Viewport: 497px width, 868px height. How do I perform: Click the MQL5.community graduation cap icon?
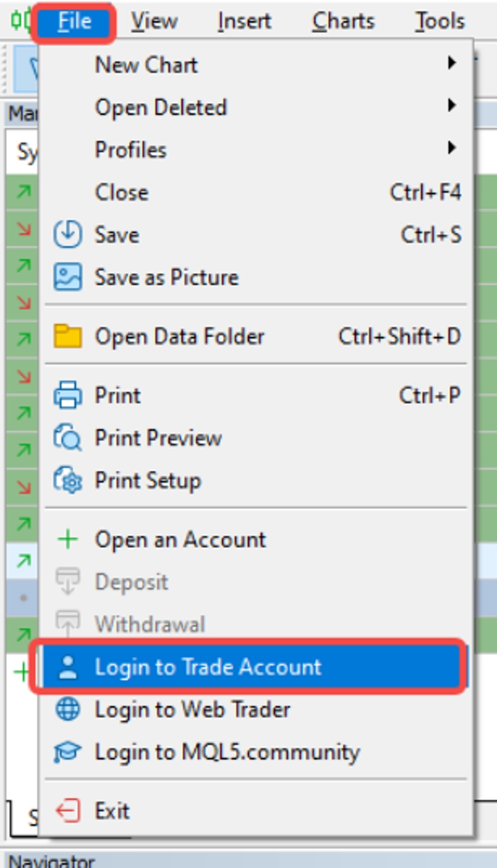68,752
